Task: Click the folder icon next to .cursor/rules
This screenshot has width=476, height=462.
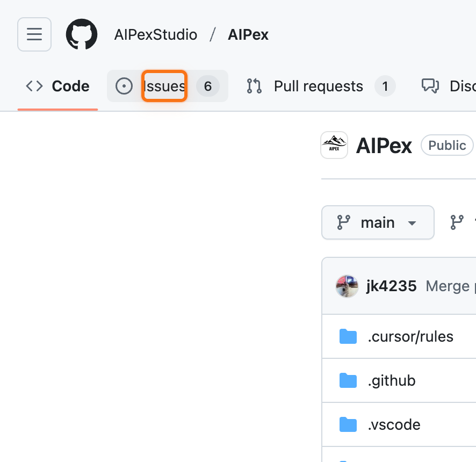Action: [x=348, y=337]
